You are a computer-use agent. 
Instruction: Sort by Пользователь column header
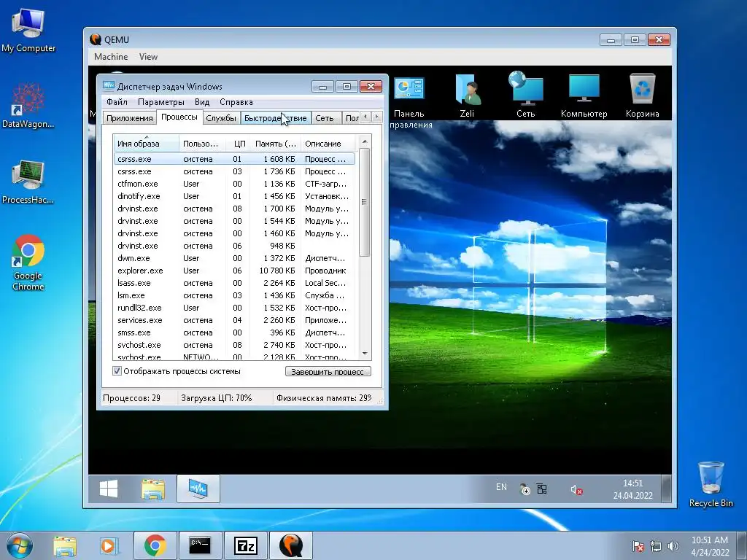coord(202,144)
